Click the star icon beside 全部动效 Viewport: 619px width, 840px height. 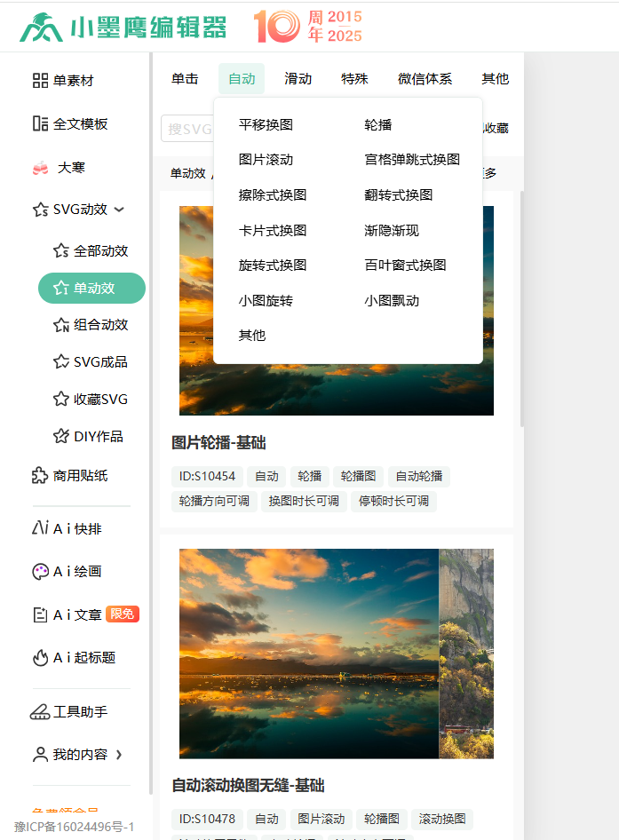click(x=61, y=250)
